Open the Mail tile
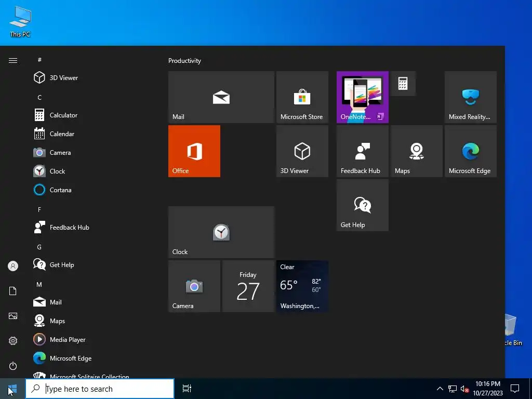The height and width of the screenshot is (399, 532). 221,97
